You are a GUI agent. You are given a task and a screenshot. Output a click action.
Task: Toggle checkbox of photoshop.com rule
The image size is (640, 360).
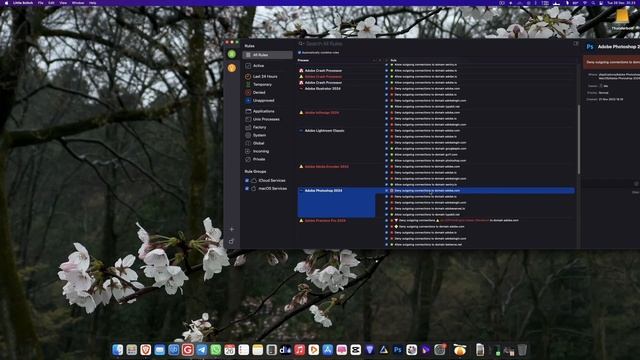point(387,160)
